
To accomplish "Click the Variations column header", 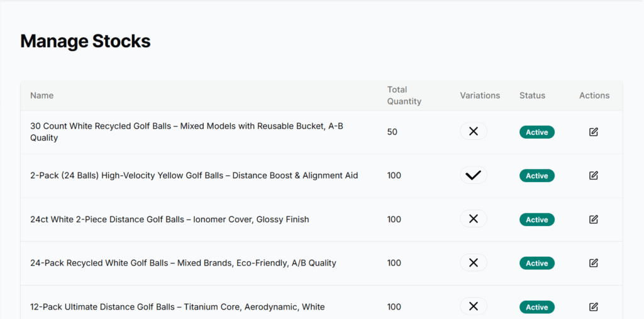I will coord(480,95).
